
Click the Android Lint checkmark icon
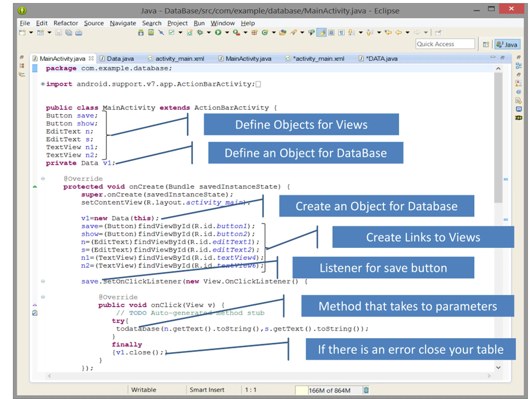[x=171, y=32]
